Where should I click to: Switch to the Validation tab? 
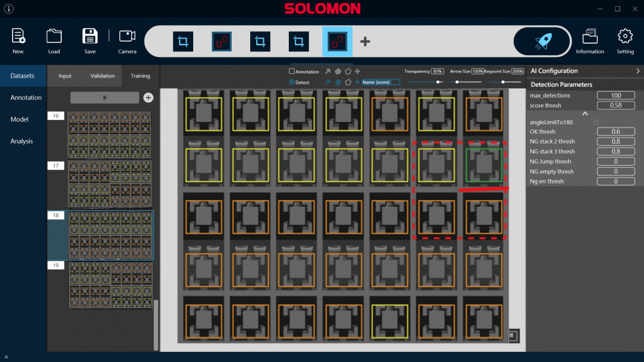pyautogui.click(x=103, y=76)
